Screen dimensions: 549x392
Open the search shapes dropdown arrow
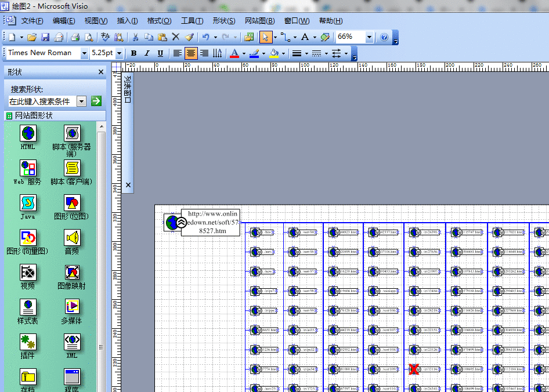pos(81,100)
